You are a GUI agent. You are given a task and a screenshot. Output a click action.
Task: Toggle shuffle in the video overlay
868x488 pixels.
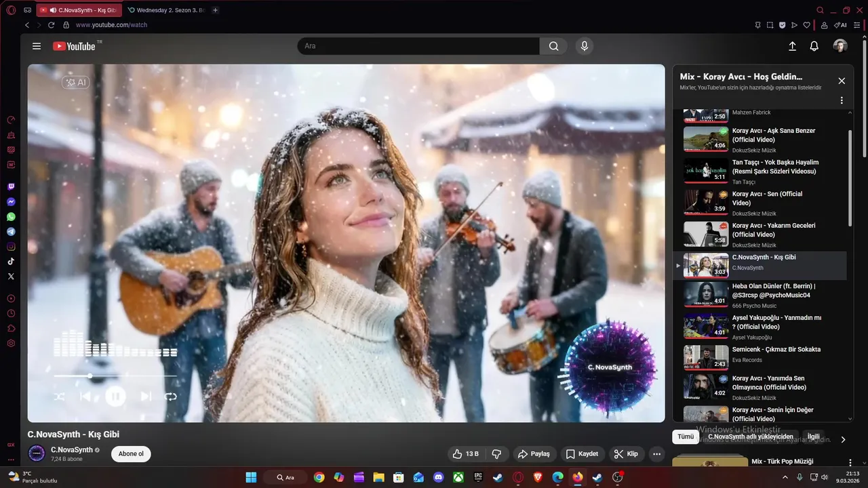pos(60,396)
